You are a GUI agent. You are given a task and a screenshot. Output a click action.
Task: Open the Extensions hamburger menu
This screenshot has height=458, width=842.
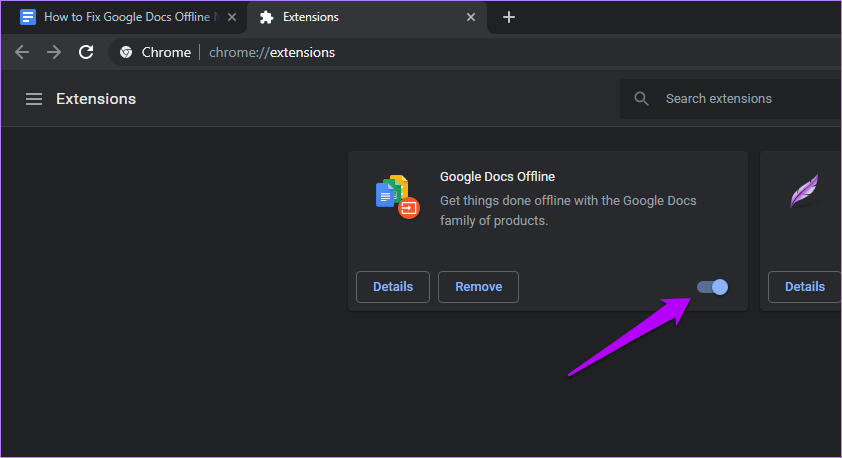point(34,99)
